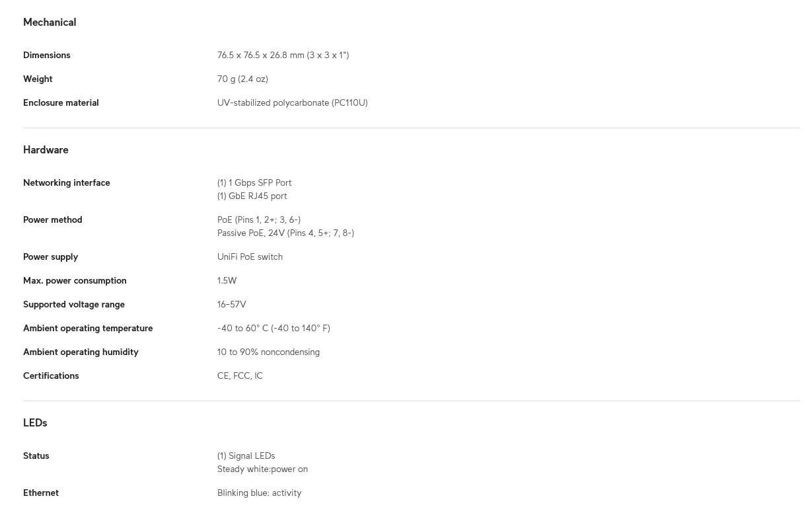Select the 16–57V voltage value
The image size is (812, 517).
coord(231,305)
